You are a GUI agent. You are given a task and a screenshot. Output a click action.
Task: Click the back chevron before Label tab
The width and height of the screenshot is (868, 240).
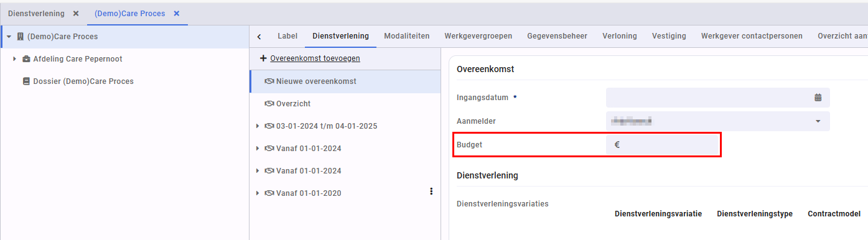[x=259, y=37]
